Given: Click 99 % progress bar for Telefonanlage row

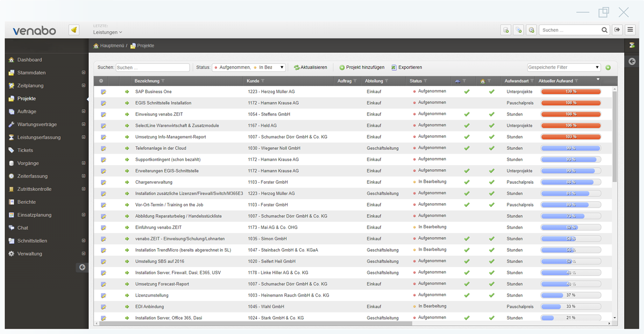Looking at the screenshot, I should coord(571,148).
